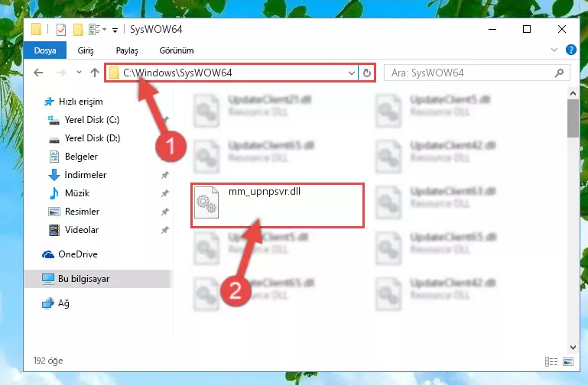Switch to the Görünüm ribbon tab
Image resolution: width=588 pixels, height=385 pixels.
177,50
